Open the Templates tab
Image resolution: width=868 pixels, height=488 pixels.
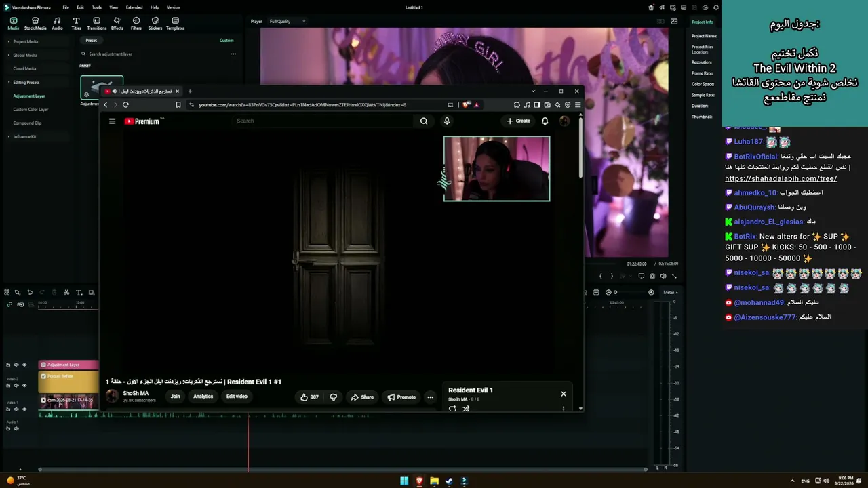pos(175,24)
